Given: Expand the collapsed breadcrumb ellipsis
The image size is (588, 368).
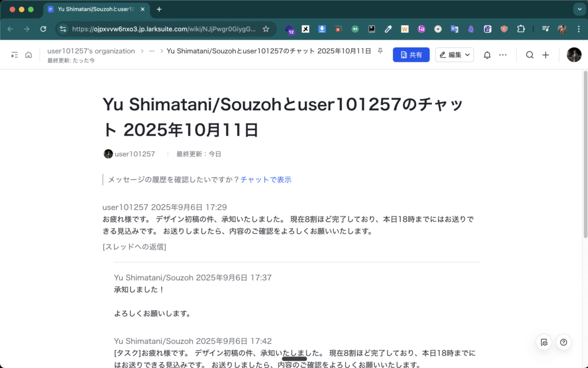Looking at the screenshot, I should point(152,51).
